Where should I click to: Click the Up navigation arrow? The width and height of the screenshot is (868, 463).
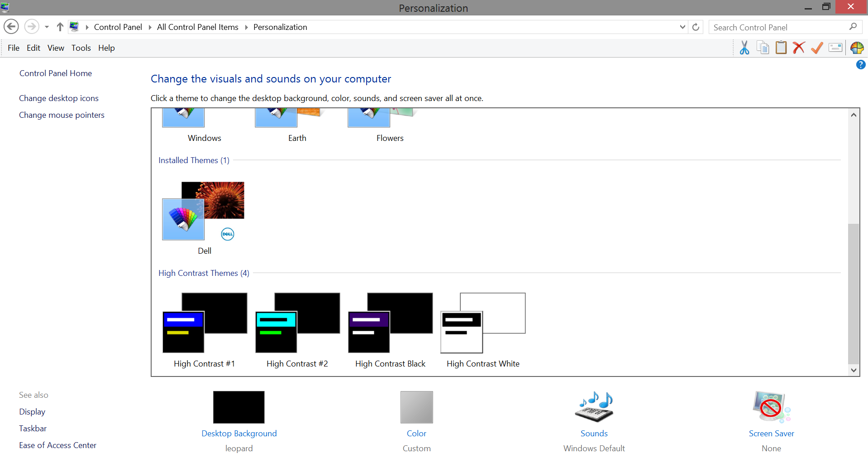[60, 26]
